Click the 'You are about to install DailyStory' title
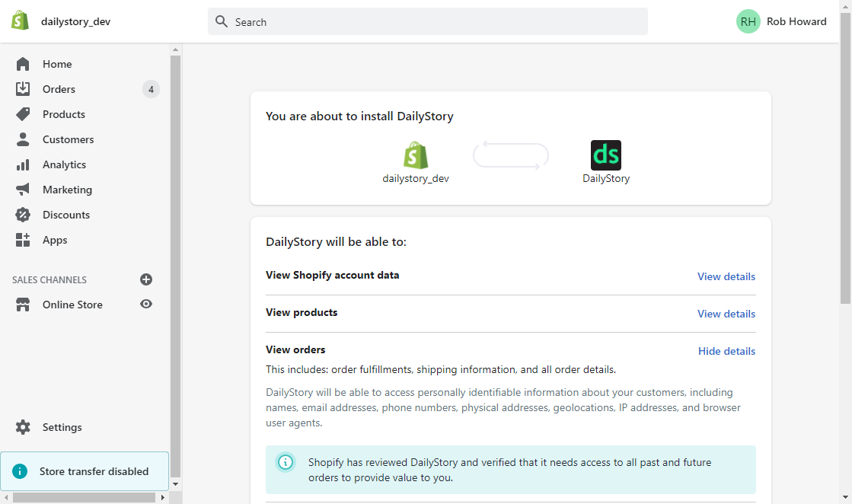852x504 pixels. [x=359, y=116]
